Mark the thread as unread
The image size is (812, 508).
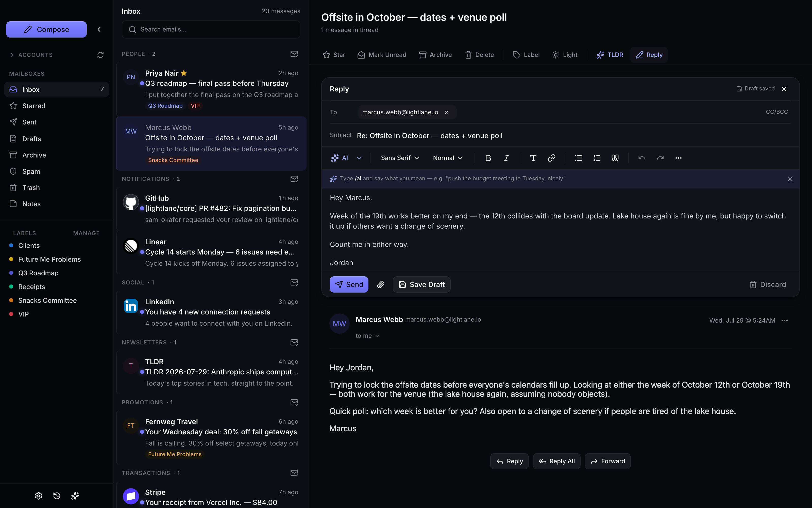(x=382, y=55)
